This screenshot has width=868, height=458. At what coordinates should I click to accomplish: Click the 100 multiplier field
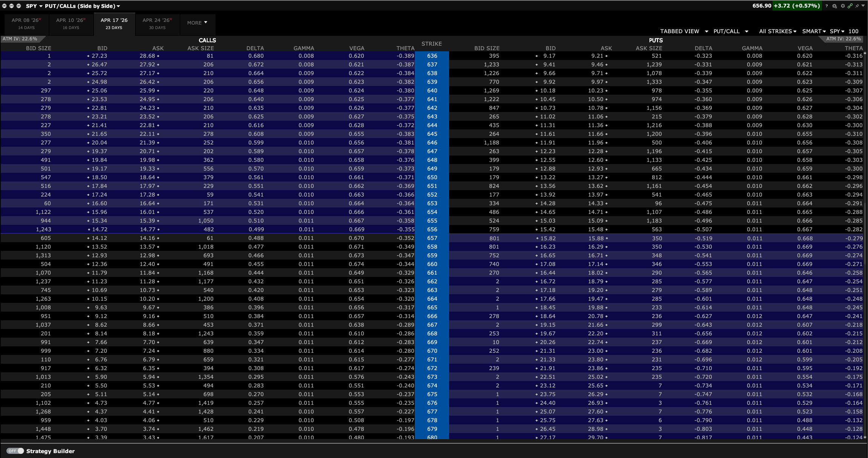coord(853,31)
